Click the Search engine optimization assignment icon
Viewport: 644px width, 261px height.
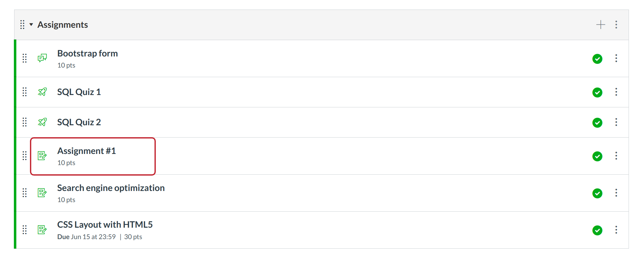tap(42, 193)
